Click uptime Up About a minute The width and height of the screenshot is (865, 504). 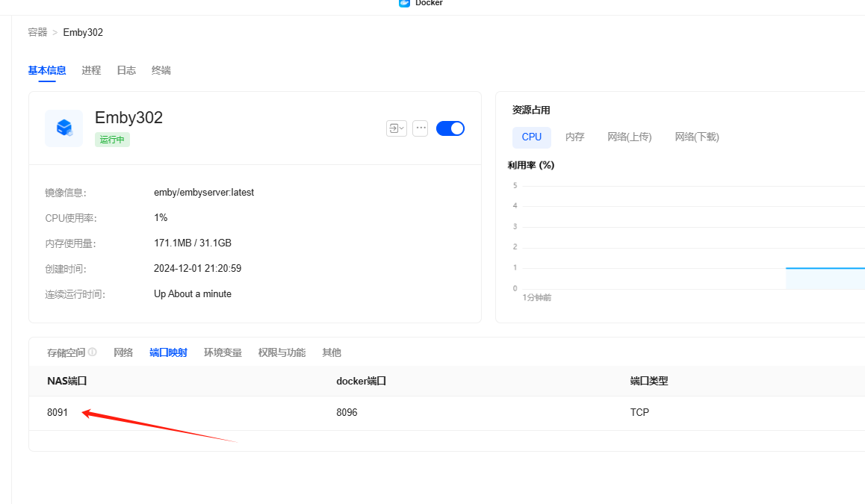tap(193, 294)
